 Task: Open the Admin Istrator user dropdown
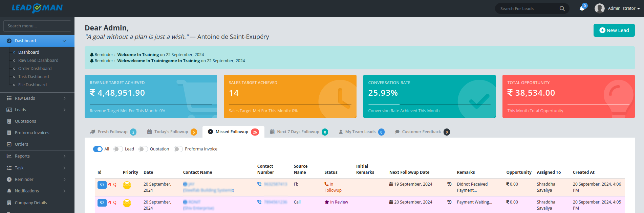(617, 8)
